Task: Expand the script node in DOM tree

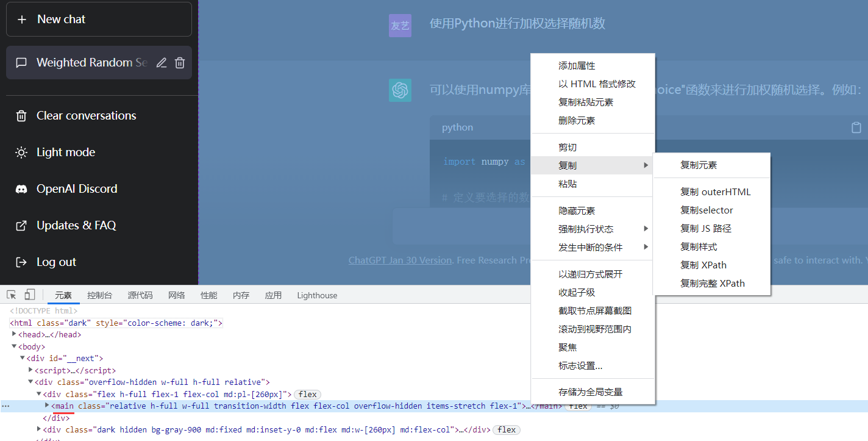Action: pos(30,370)
